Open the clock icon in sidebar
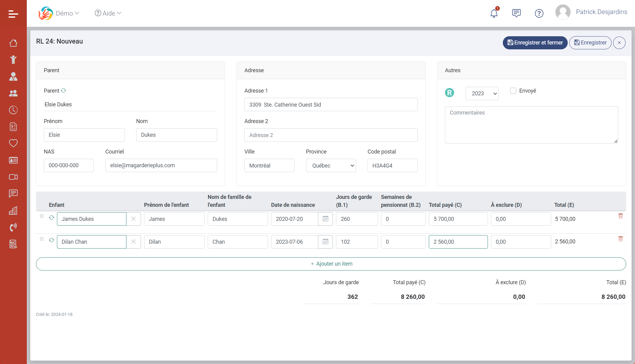This screenshot has height=364, width=635. tap(13, 110)
